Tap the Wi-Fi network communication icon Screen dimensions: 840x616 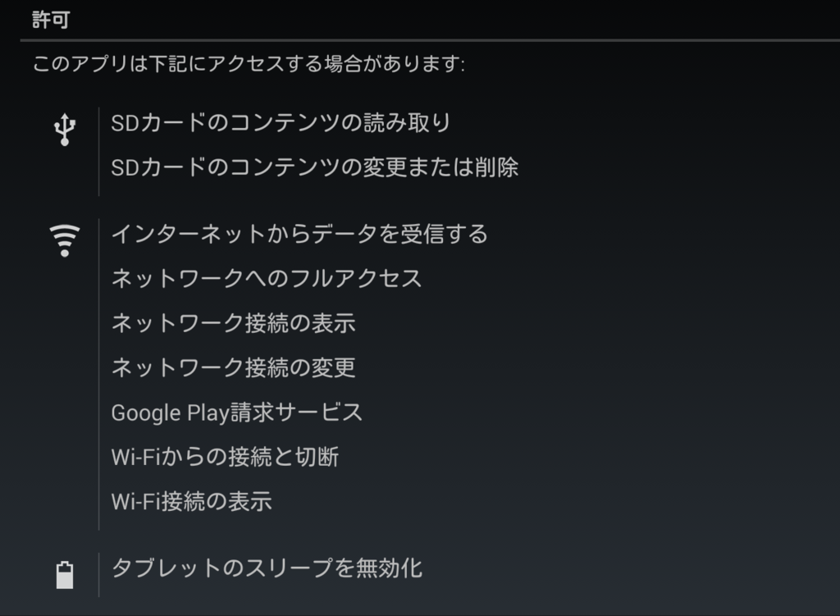[x=65, y=240]
